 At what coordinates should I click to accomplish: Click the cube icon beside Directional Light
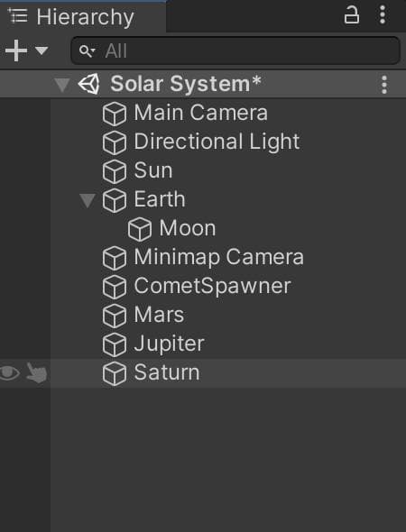click(x=115, y=142)
